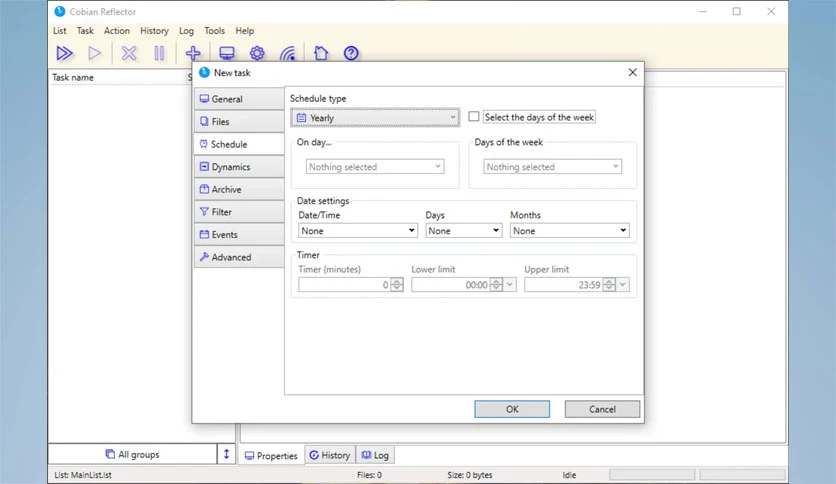The image size is (836, 484).
Task: Open the Events tab
Action: 239,235
